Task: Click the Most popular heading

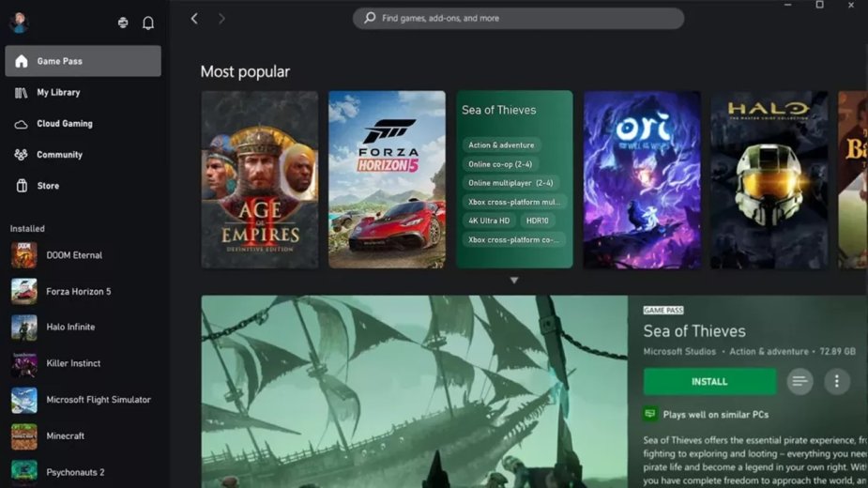Action: pos(245,71)
